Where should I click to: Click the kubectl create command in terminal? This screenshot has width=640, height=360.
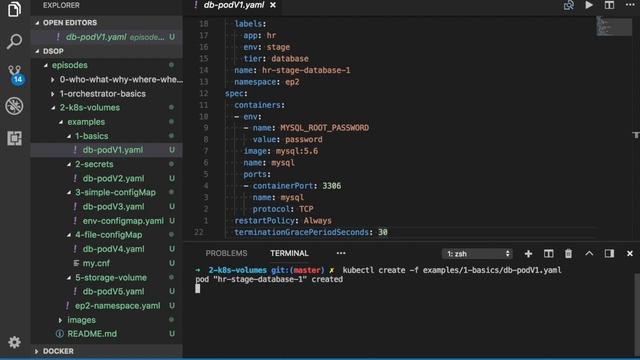point(452,270)
